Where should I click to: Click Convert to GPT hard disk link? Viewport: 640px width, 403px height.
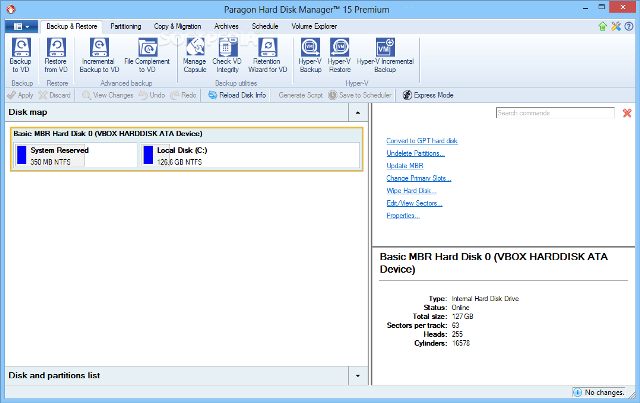point(422,141)
